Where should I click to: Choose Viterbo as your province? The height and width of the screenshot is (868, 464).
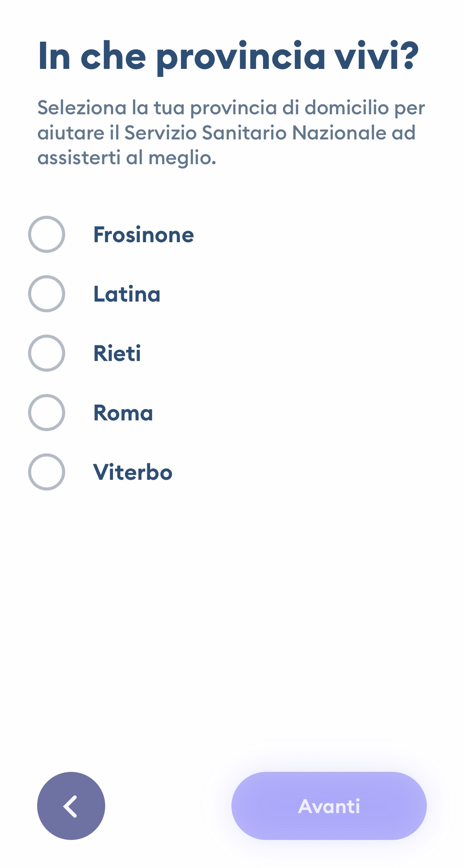(x=47, y=472)
